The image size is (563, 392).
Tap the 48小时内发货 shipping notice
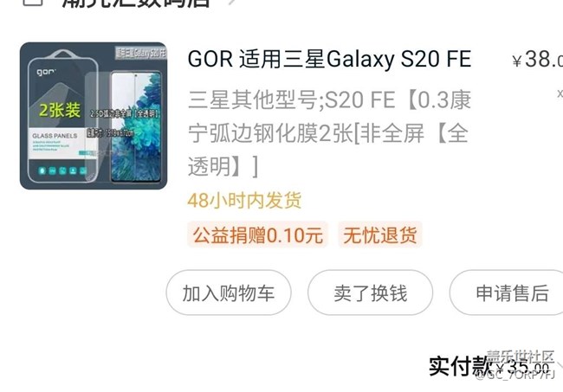(244, 200)
